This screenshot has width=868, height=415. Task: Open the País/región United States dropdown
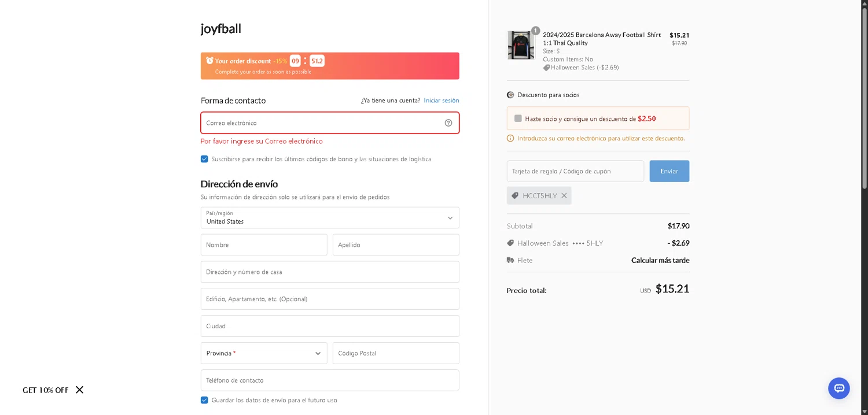point(330,218)
